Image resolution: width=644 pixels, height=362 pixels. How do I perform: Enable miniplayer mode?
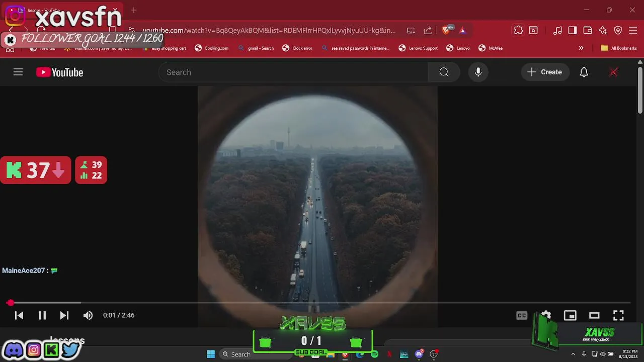click(x=570, y=315)
